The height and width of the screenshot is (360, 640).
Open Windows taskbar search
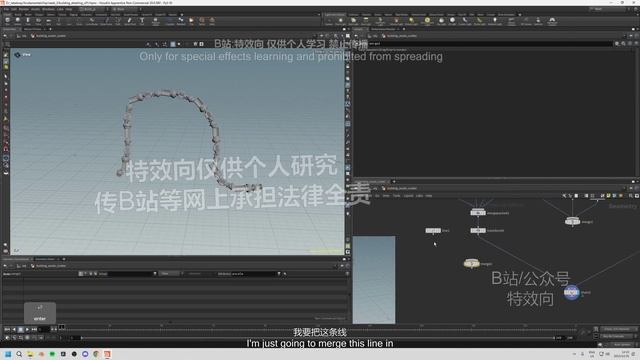[19, 354]
